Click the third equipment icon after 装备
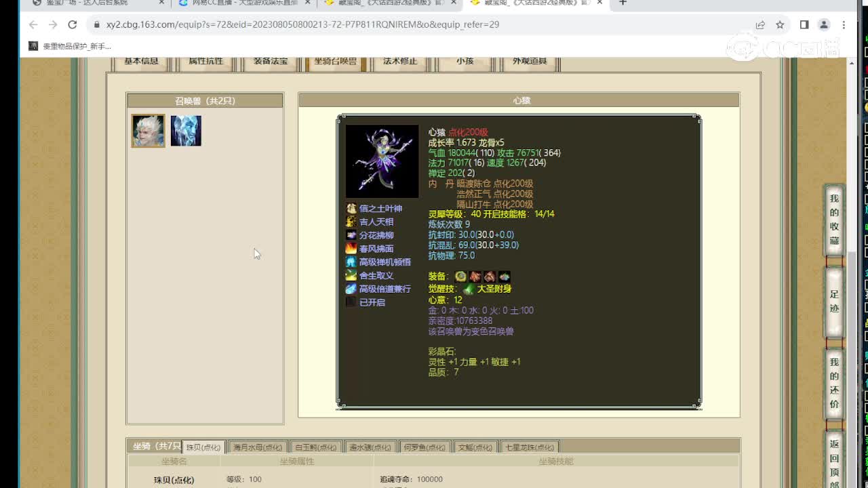868x488 pixels. coord(490,277)
